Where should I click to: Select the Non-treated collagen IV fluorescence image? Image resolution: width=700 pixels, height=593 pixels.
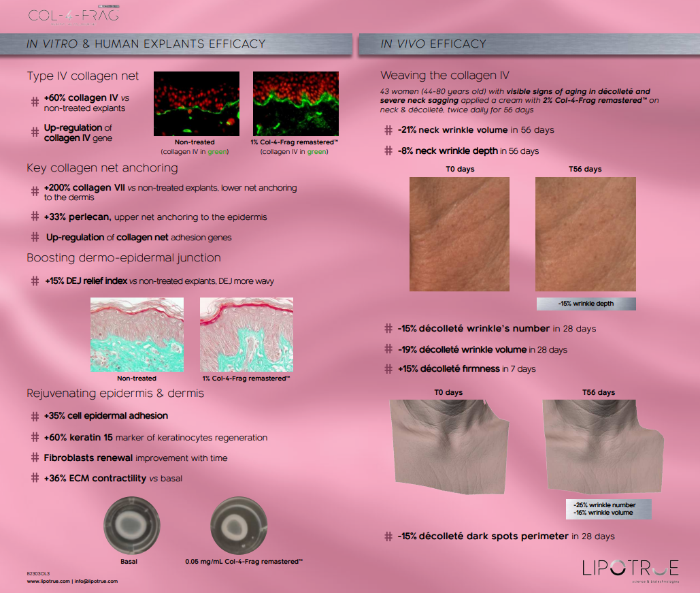197,103
